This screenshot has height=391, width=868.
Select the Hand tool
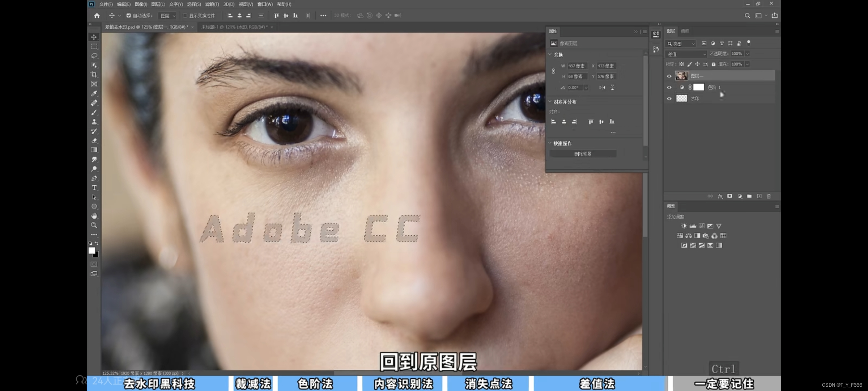94,216
